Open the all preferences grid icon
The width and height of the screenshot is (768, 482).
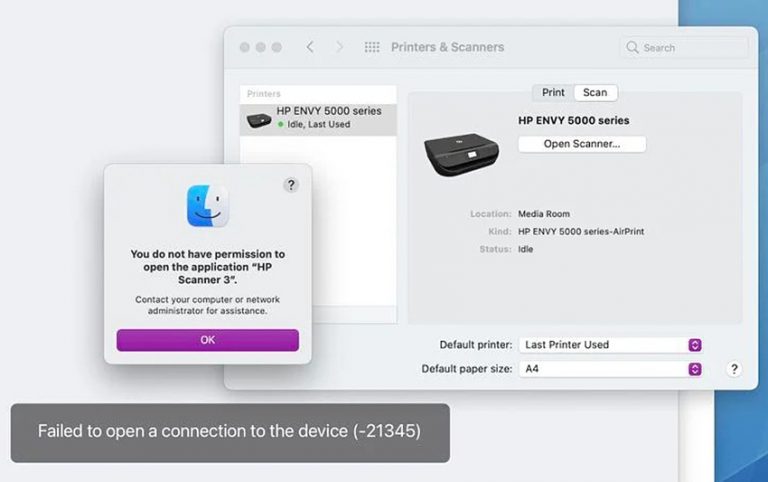coord(372,47)
